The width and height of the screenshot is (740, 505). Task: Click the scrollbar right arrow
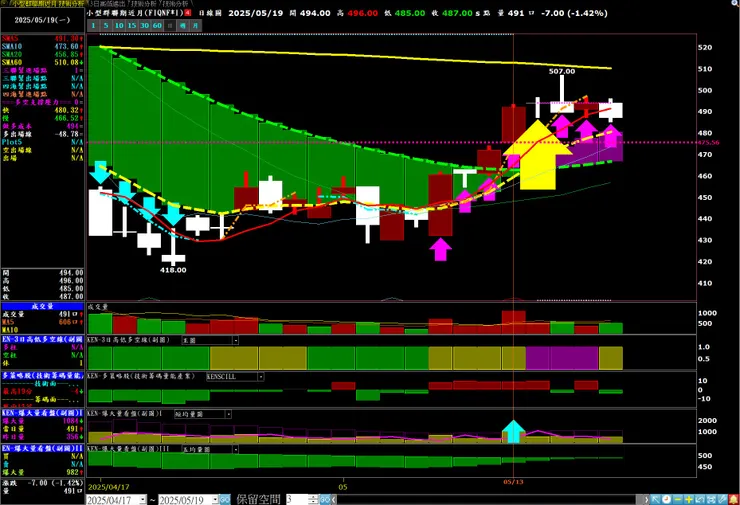pyautogui.click(x=645, y=500)
